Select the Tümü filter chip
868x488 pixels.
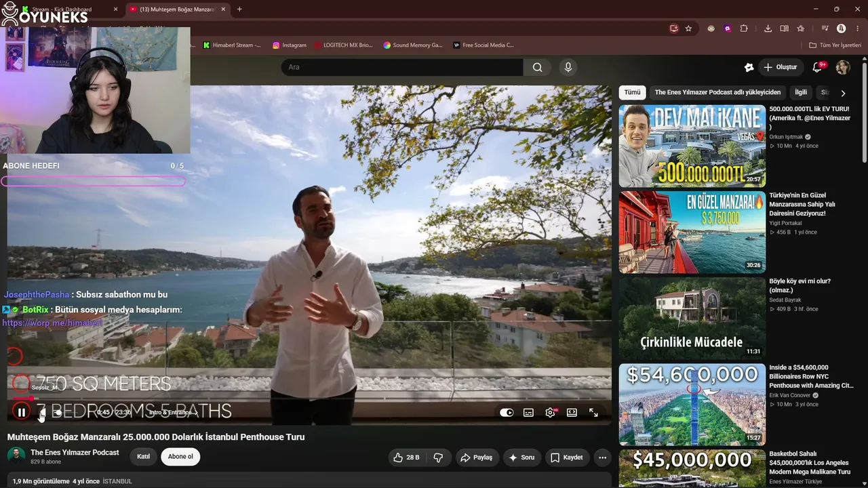coord(632,92)
